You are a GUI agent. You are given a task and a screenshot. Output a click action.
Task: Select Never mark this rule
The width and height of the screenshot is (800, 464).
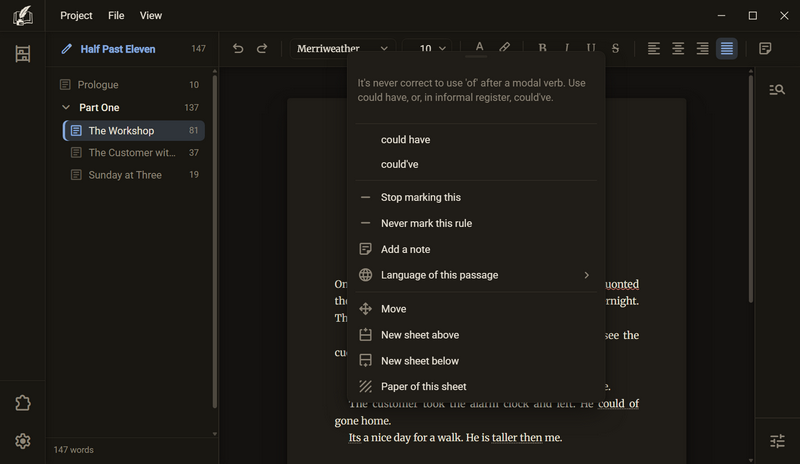pos(476,223)
